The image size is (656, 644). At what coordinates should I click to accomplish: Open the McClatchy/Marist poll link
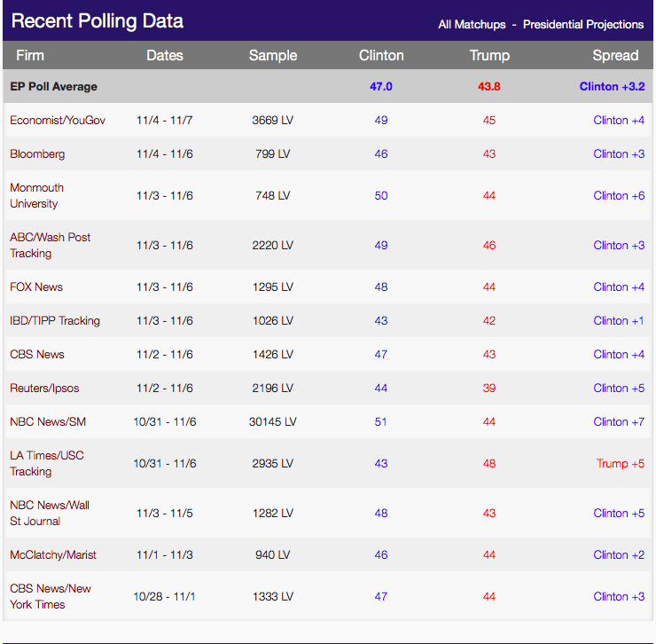[53, 554]
